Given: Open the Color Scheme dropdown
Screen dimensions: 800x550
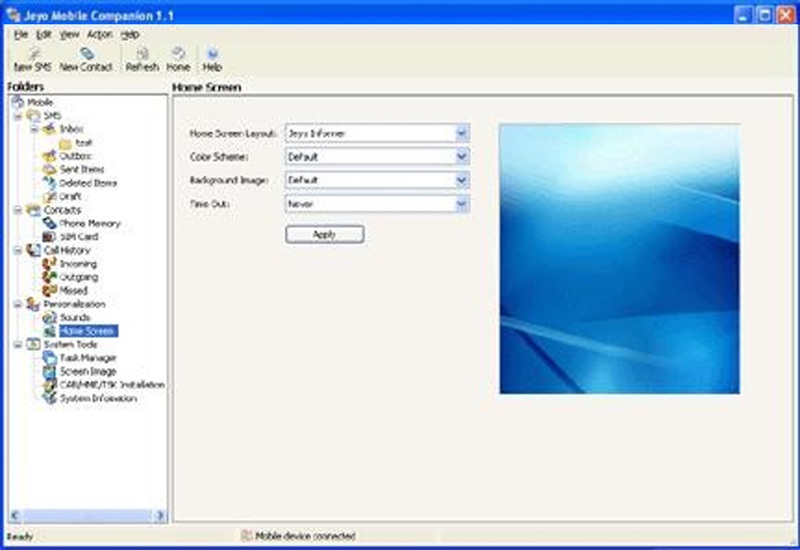Looking at the screenshot, I should tap(461, 156).
